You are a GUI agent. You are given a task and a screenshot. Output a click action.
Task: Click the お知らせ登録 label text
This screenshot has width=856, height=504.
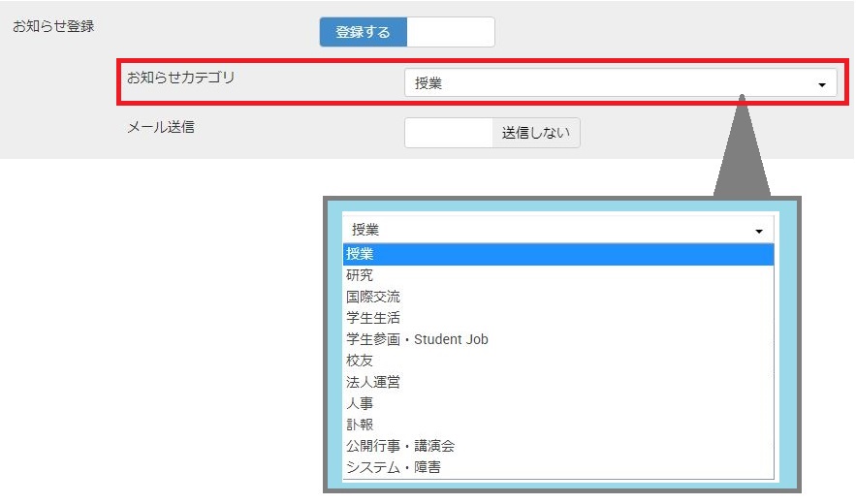tap(53, 26)
